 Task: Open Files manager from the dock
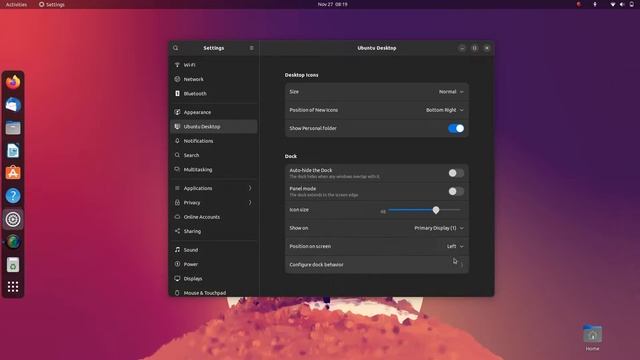tap(13, 128)
